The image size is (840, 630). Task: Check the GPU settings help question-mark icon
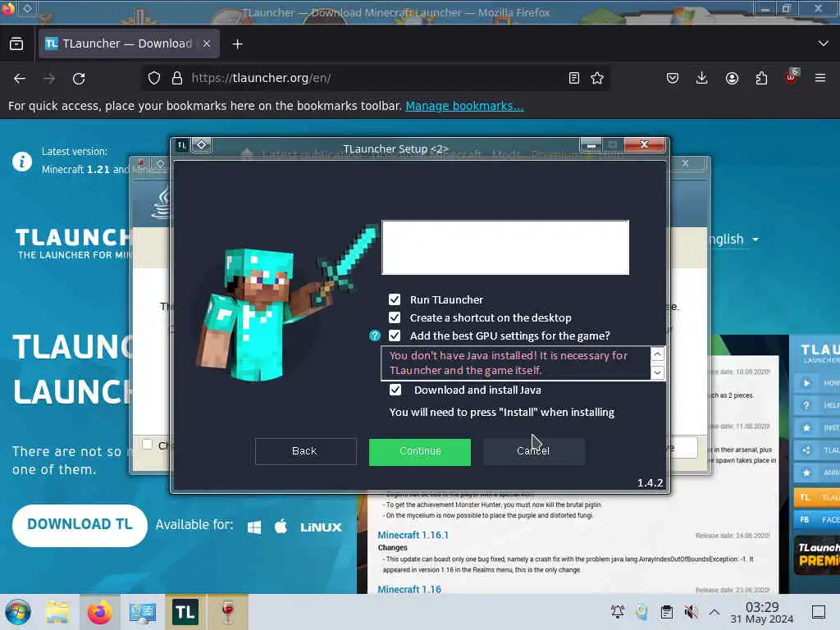pyautogui.click(x=374, y=336)
